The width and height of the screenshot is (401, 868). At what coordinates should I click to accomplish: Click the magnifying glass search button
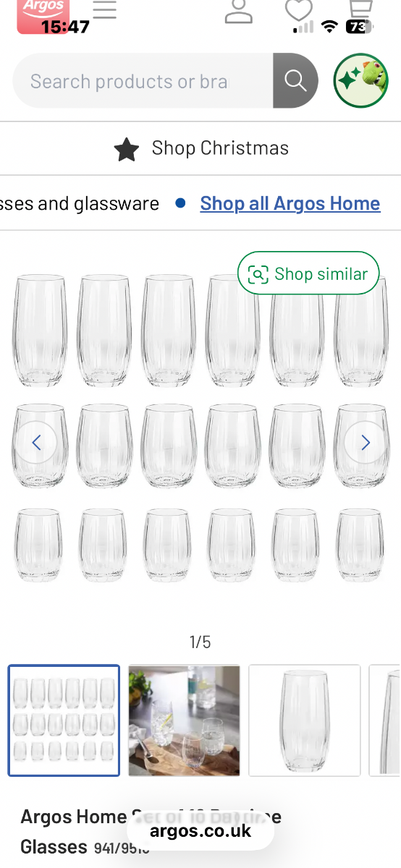295,80
